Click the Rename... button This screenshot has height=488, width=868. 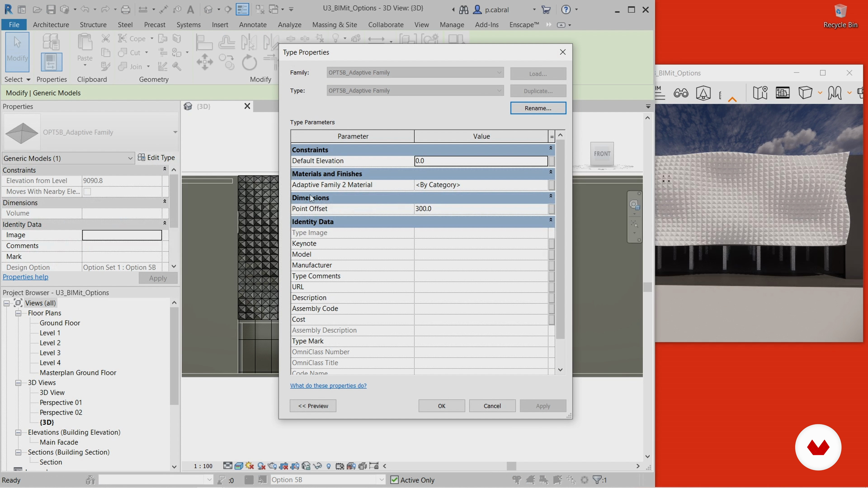(x=538, y=108)
